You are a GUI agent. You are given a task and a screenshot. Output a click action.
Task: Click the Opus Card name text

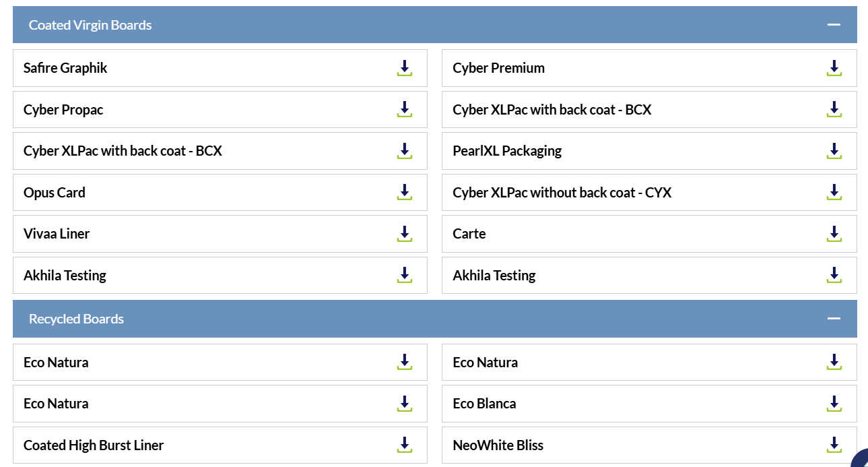(55, 193)
